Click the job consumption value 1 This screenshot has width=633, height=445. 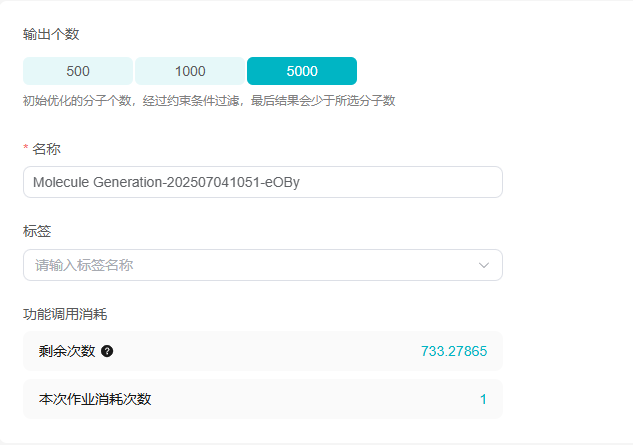(x=483, y=399)
